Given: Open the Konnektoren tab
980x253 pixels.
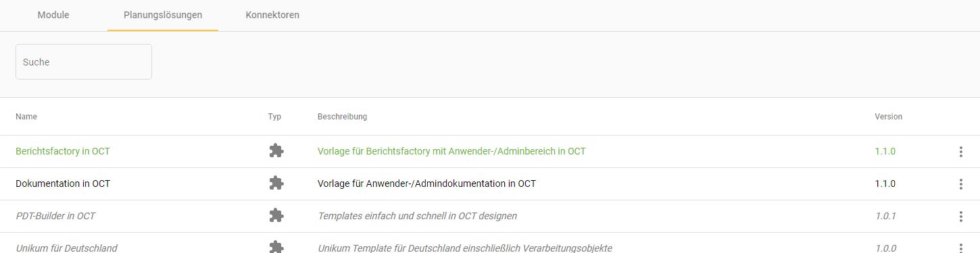Looking at the screenshot, I should [x=272, y=15].
